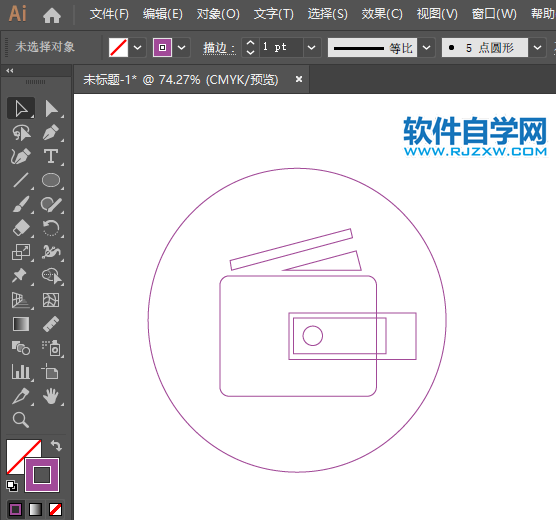The width and height of the screenshot is (556, 520).
Task: Pick the Eraser tool
Action: [x=21, y=228]
